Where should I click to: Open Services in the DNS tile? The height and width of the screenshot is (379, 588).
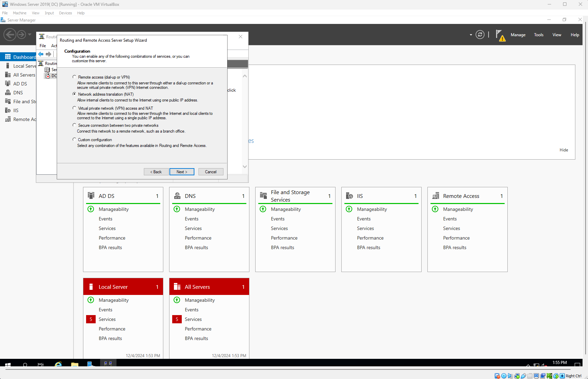[193, 228]
